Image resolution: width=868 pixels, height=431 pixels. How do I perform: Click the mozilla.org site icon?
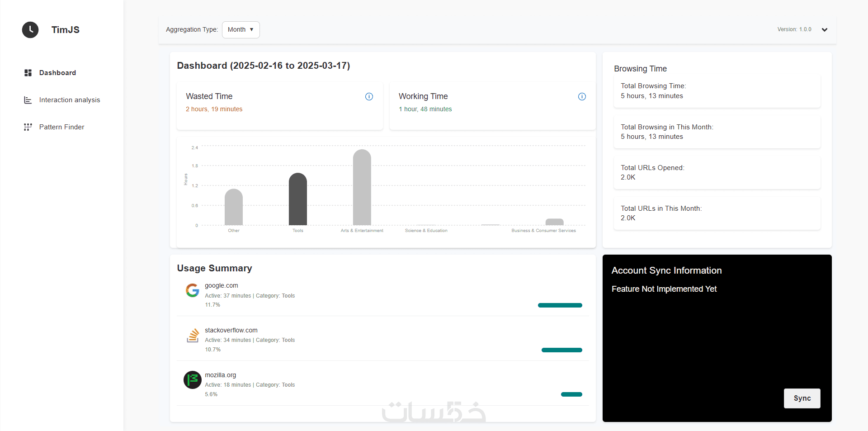(x=193, y=380)
